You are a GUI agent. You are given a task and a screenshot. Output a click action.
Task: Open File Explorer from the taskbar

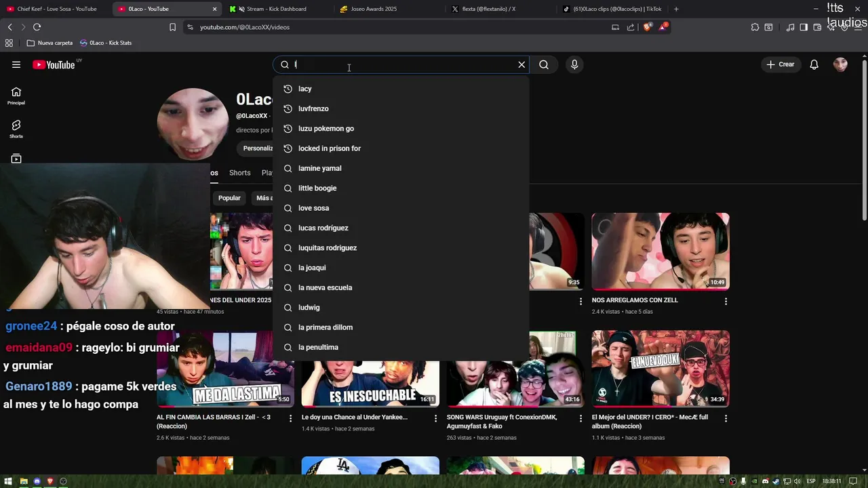[24, 481]
